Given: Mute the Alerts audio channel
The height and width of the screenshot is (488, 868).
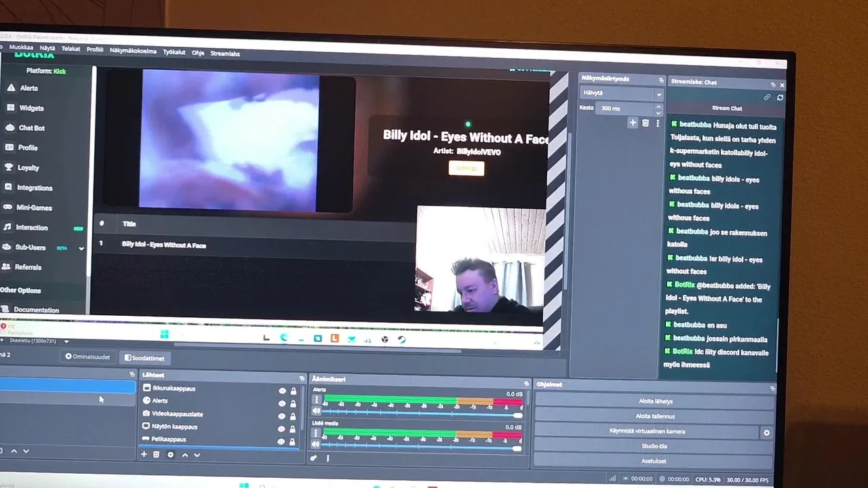Looking at the screenshot, I should (x=317, y=411).
